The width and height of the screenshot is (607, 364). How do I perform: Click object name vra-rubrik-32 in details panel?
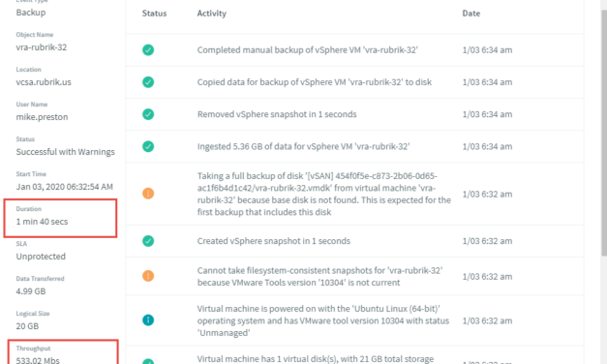[42, 47]
